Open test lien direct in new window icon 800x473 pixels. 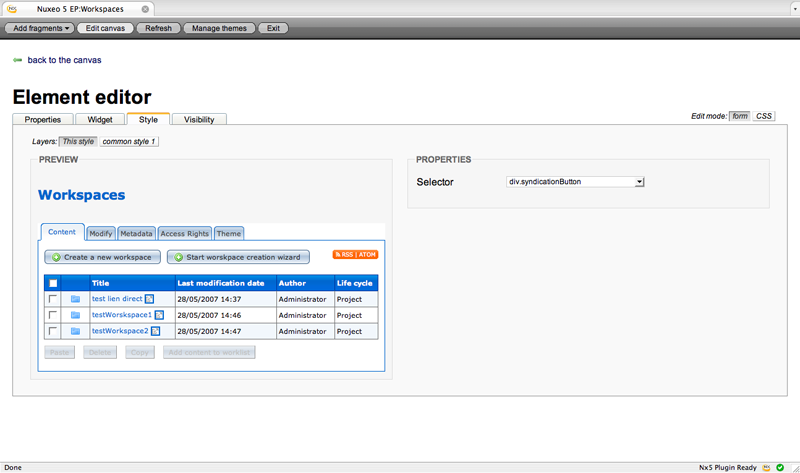(149, 299)
